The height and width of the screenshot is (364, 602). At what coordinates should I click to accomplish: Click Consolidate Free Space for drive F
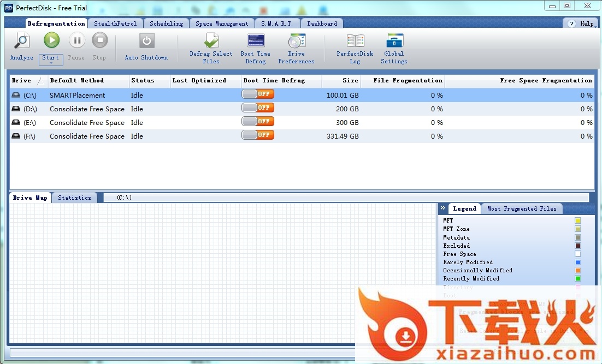pyautogui.click(x=87, y=136)
